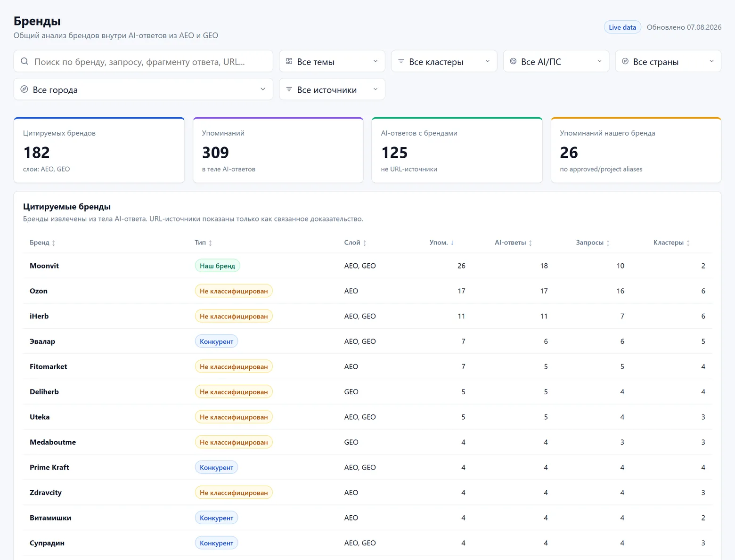Click Супрадин's Конкурент tag
The height and width of the screenshot is (560, 735).
216,543
